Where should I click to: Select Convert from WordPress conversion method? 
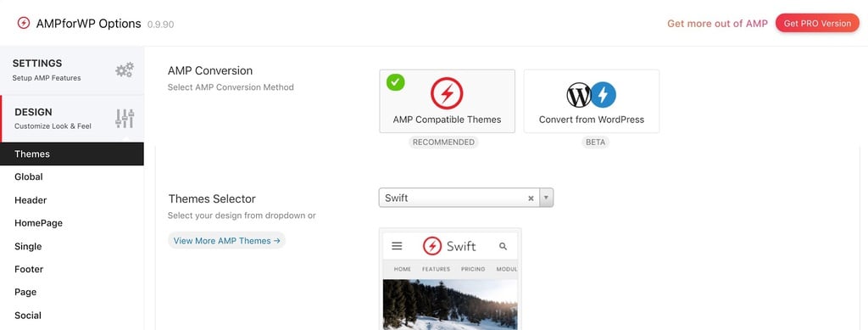[x=591, y=101]
